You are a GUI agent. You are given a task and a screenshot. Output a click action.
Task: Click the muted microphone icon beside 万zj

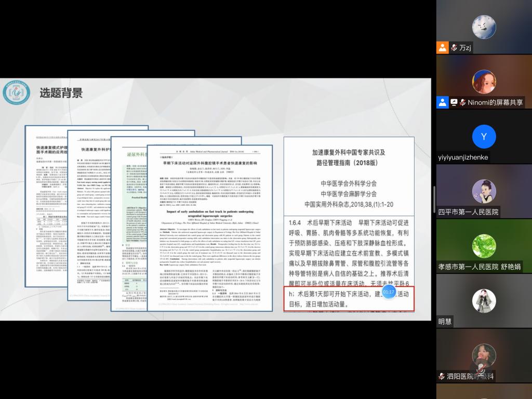(x=454, y=48)
